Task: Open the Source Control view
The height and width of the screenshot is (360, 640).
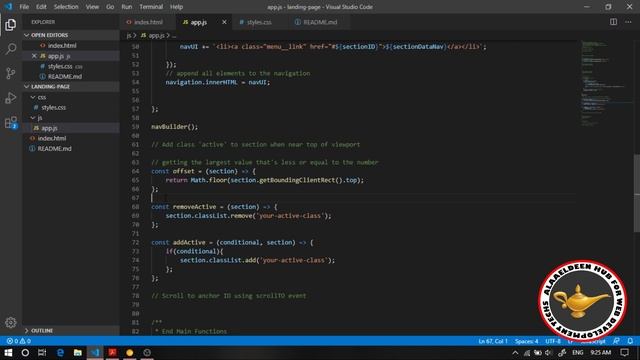Action: click(x=11, y=73)
